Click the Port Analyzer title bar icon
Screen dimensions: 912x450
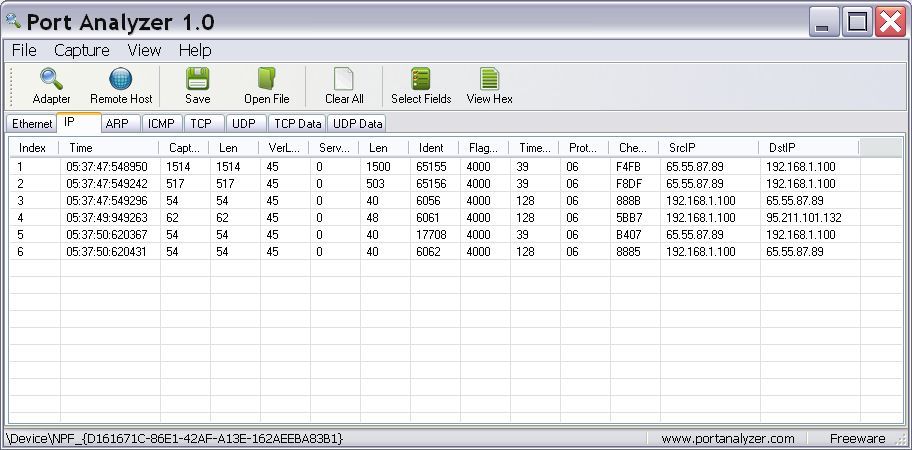pyautogui.click(x=12, y=21)
